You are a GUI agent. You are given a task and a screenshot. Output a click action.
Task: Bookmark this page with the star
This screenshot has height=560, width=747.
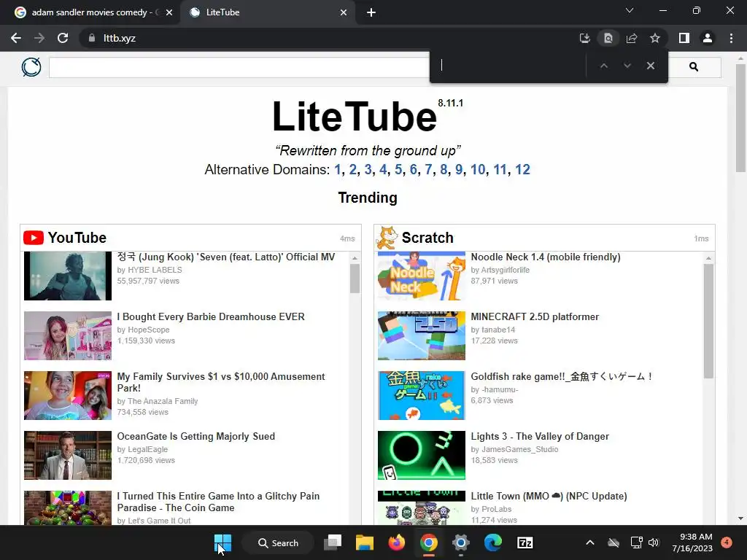tap(655, 38)
